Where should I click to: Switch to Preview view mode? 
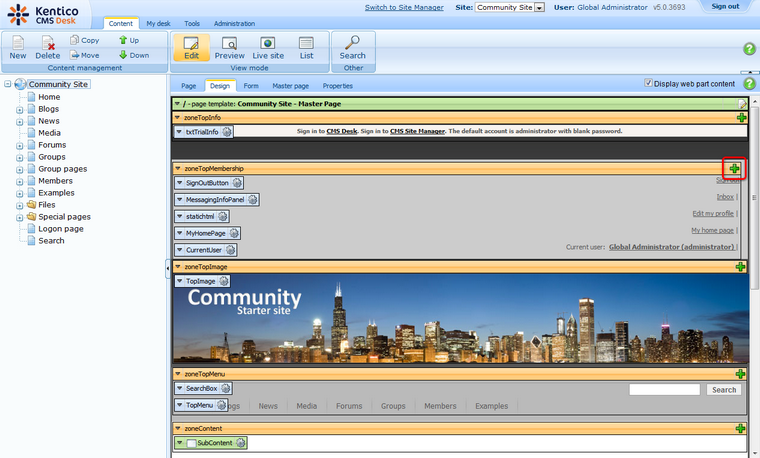[229, 47]
